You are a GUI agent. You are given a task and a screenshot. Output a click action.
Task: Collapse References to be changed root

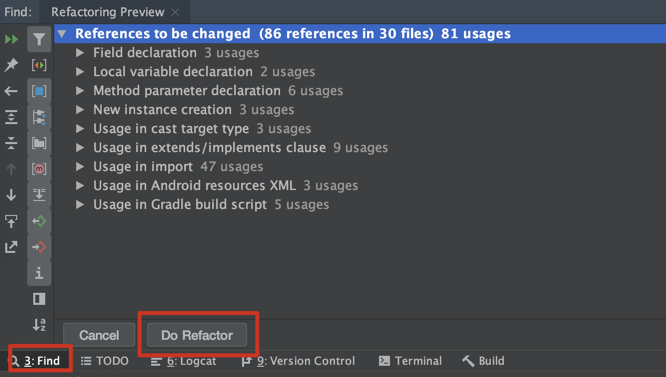62,34
